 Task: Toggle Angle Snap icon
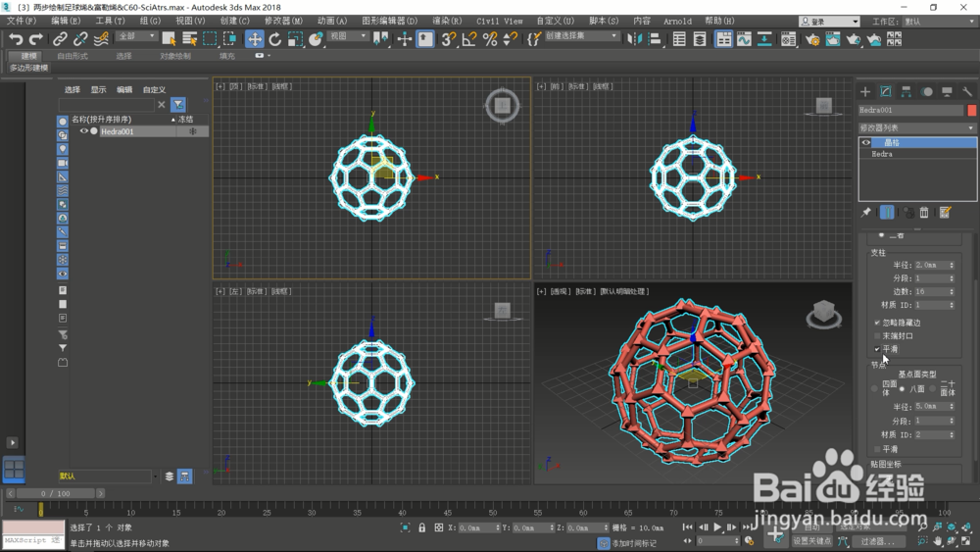468,39
